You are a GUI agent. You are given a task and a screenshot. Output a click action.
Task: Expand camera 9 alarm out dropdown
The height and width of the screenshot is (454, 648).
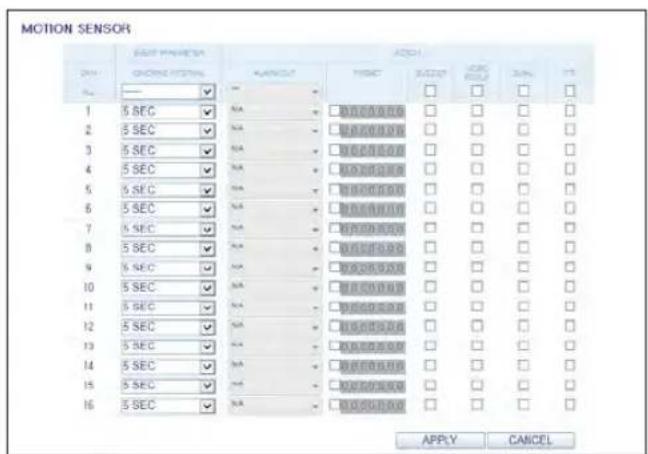coord(275,269)
